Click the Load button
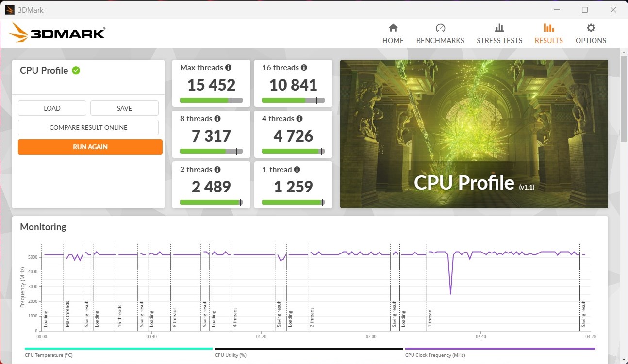This screenshot has width=628, height=364. 52,108
